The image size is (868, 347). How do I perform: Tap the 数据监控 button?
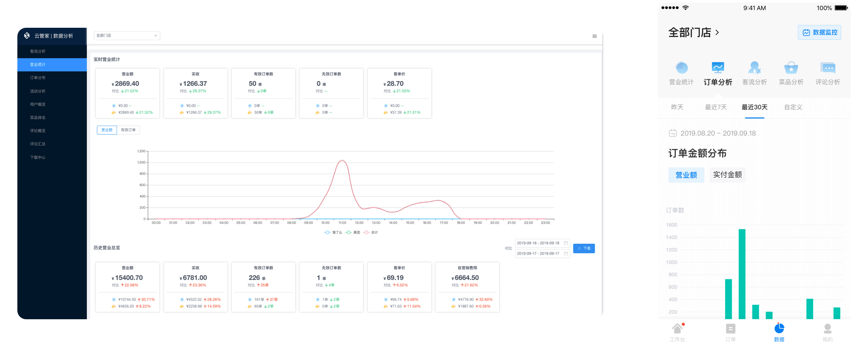click(x=819, y=33)
